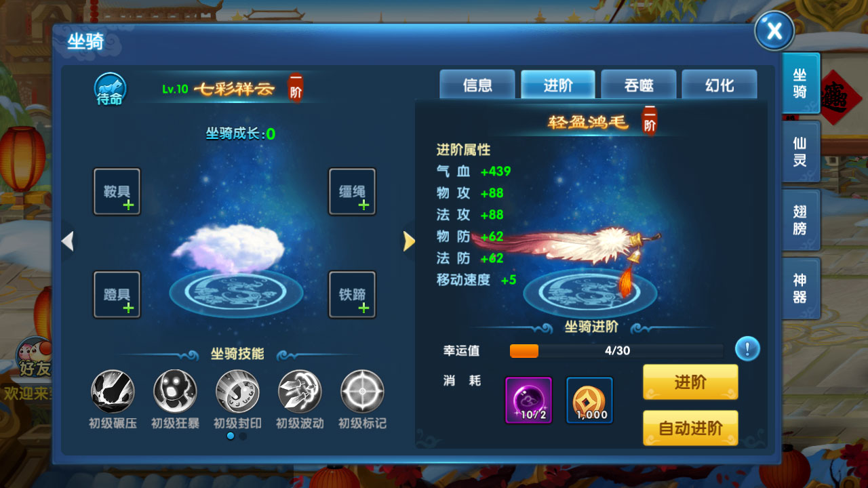
Task: Click the 进阶 yellow button
Action: click(690, 382)
